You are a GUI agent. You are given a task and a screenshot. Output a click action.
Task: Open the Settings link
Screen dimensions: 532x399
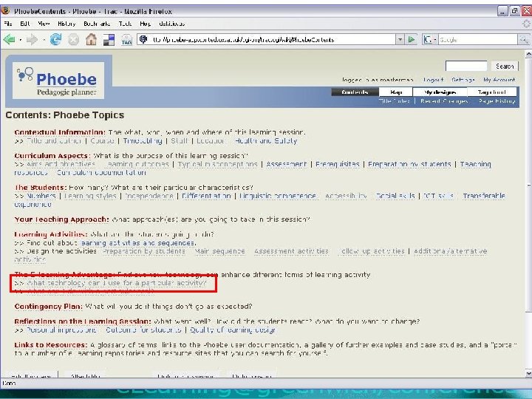pyautogui.click(x=463, y=80)
